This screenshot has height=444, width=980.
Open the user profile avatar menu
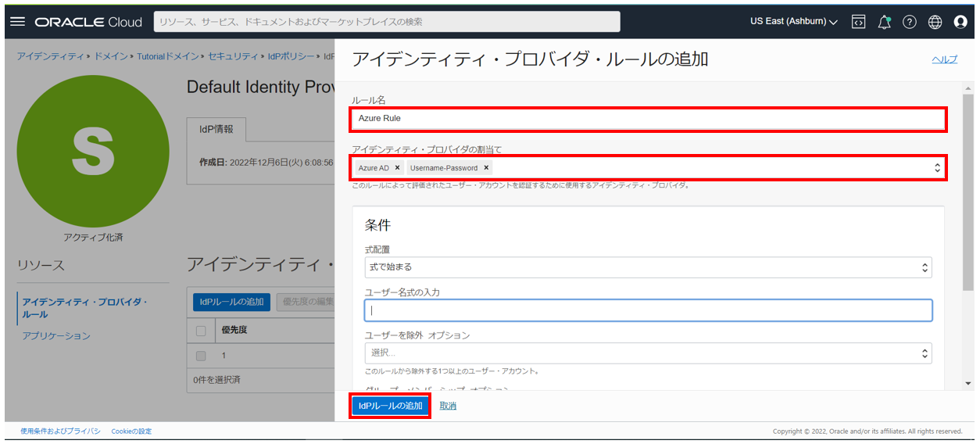pos(960,22)
